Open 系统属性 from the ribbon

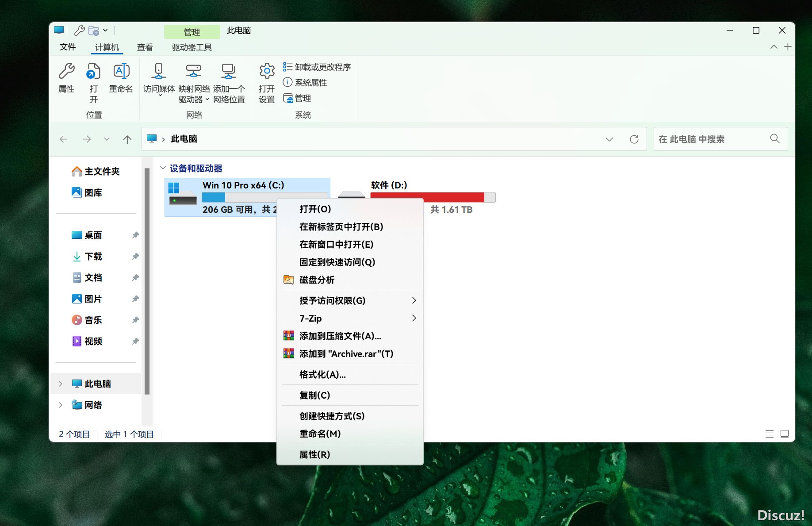[x=305, y=82]
